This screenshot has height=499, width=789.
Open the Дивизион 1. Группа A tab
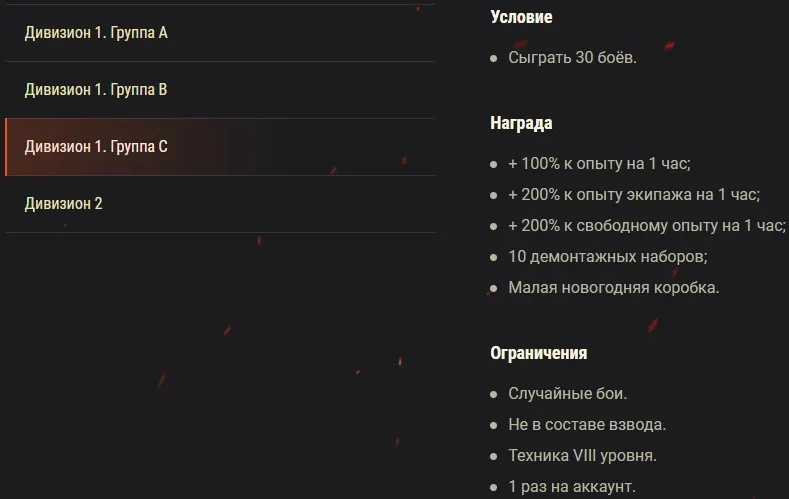coord(96,33)
